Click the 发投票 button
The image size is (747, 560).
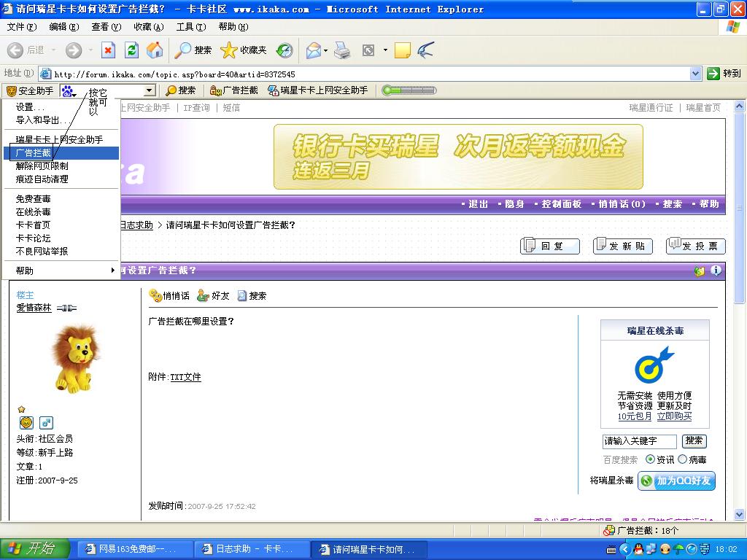tap(695, 246)
